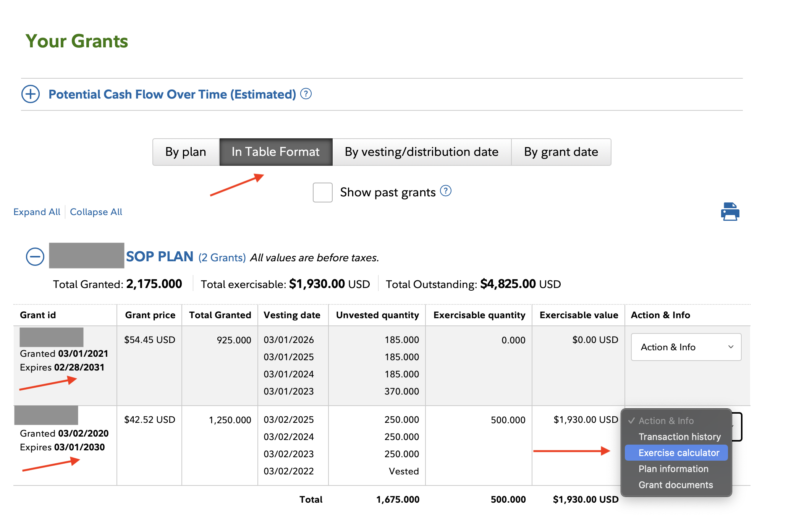Click help icon next to Potential Cash Flow

(306, 94)
